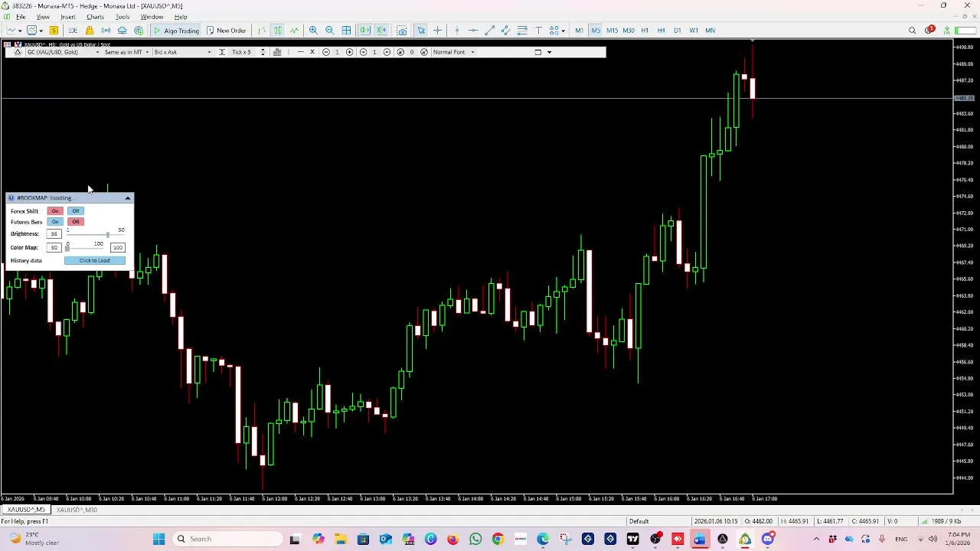This screenshot has width=980, height=551.
Task: Open the objects list dropdown arrow
Action: click(563, 31)
